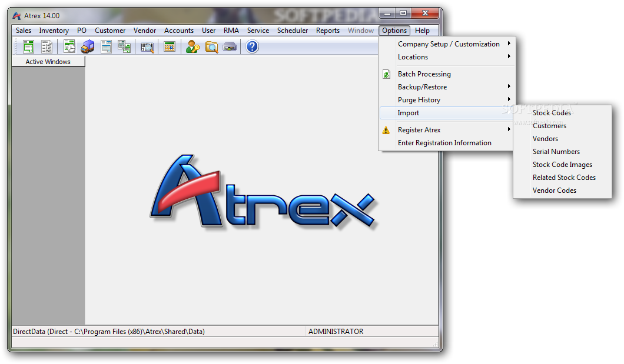Expand the Purge History submenu
This screenshot has width=624, height=364.
coord(446,100)
